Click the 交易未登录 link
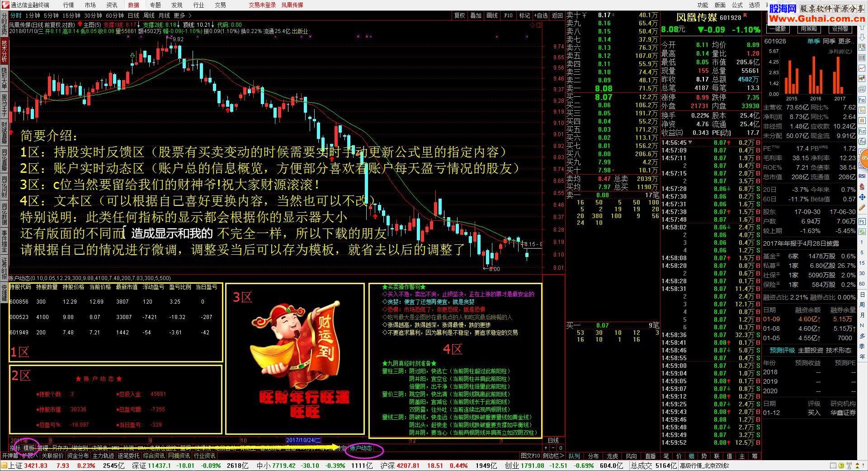The image size is (868, 471). tap(262, 5)
